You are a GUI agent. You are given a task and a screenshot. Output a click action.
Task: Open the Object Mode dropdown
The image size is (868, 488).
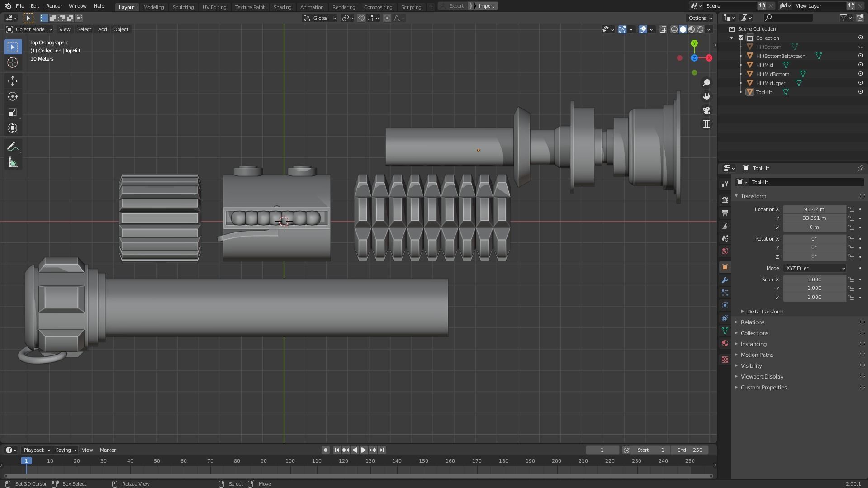(29, 29)
